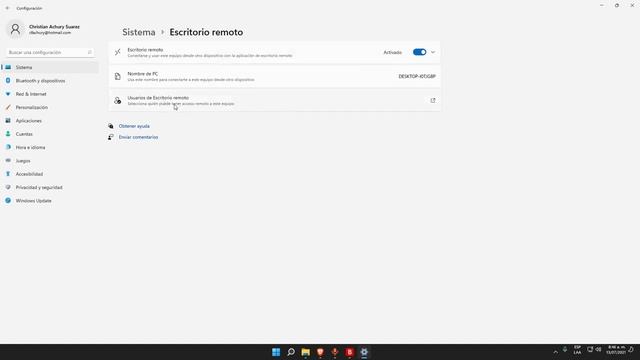The image size is (640, 360).
Task: Focus the Buscar una configuración search field
Action: pos(50,52)
